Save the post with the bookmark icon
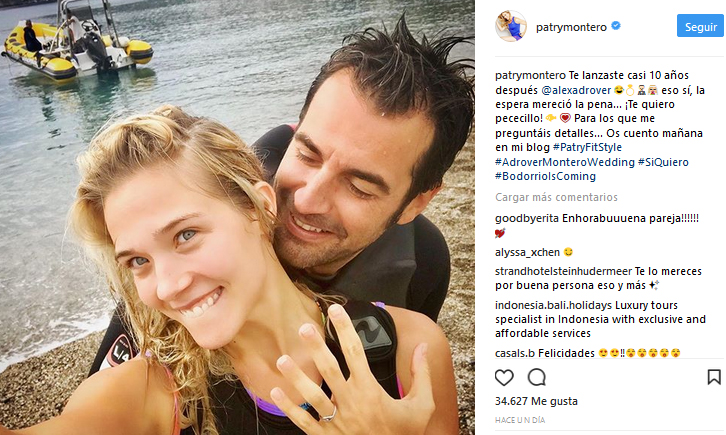The width and height of the screenshot is (726, 435). coord(714,377)
